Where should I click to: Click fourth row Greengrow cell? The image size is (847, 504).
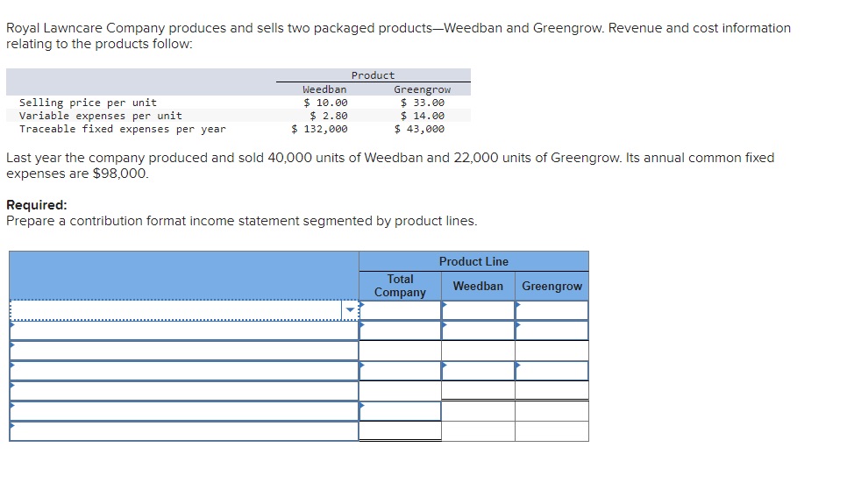coord(552,371)
